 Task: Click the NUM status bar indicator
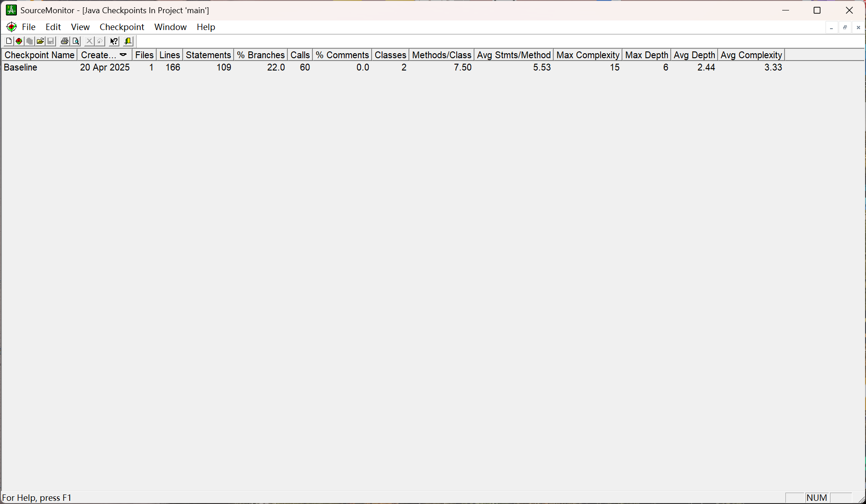(x=817, y=498)
